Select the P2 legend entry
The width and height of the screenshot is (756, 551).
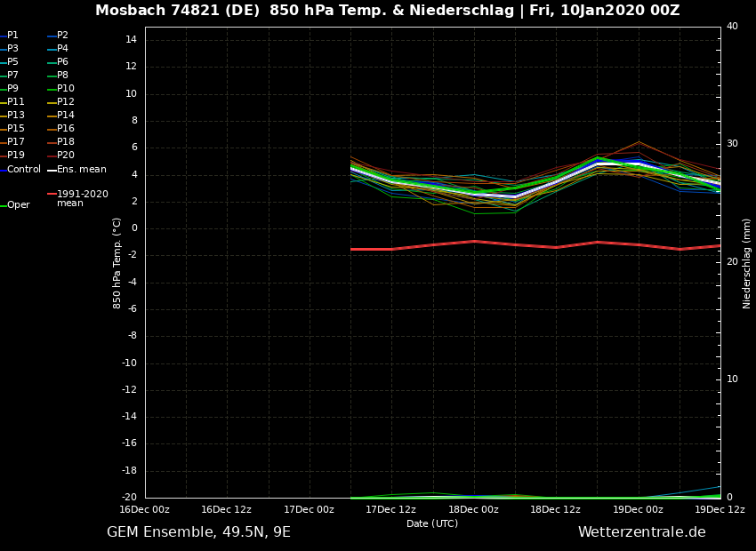coord(62,36)
